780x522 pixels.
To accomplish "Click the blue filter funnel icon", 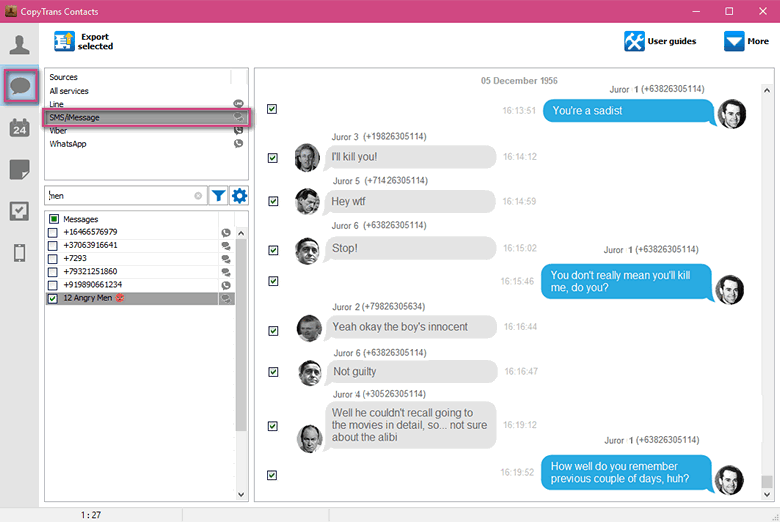I will pyautogui.click(x=218, y=196).
